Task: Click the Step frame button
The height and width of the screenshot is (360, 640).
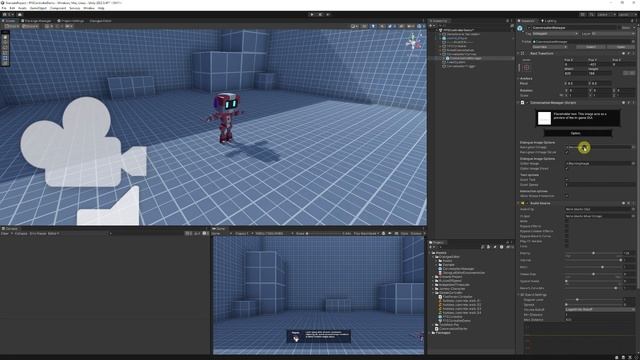Action: point(328,14)
